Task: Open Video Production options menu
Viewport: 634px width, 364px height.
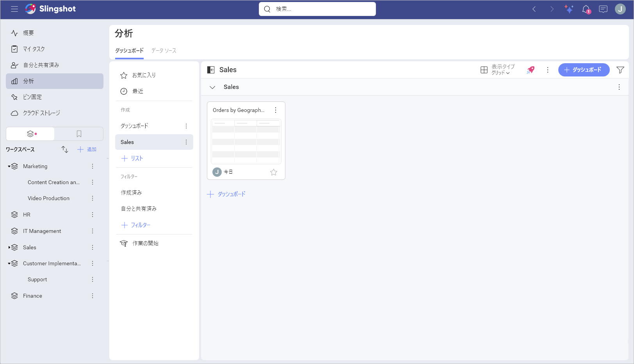Action: 93,198
